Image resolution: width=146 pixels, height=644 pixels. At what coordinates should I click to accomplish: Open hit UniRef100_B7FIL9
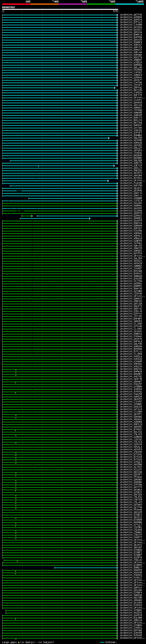(131, 22)
